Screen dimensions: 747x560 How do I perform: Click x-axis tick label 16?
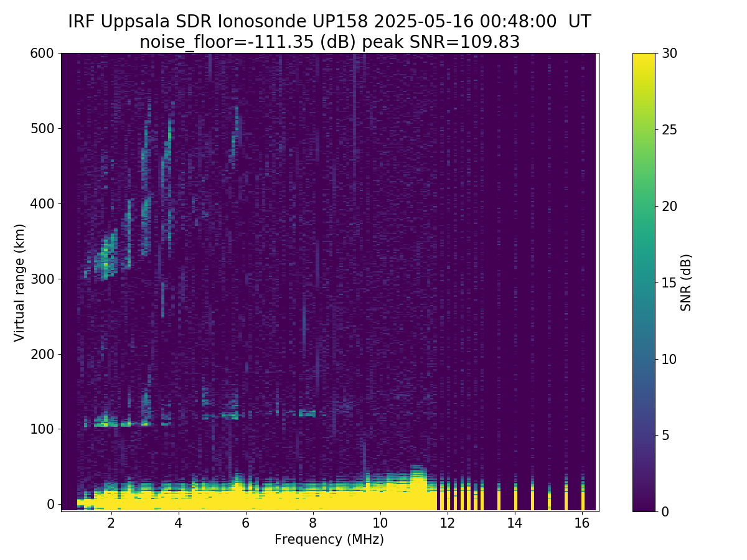(x=582, y=523)
